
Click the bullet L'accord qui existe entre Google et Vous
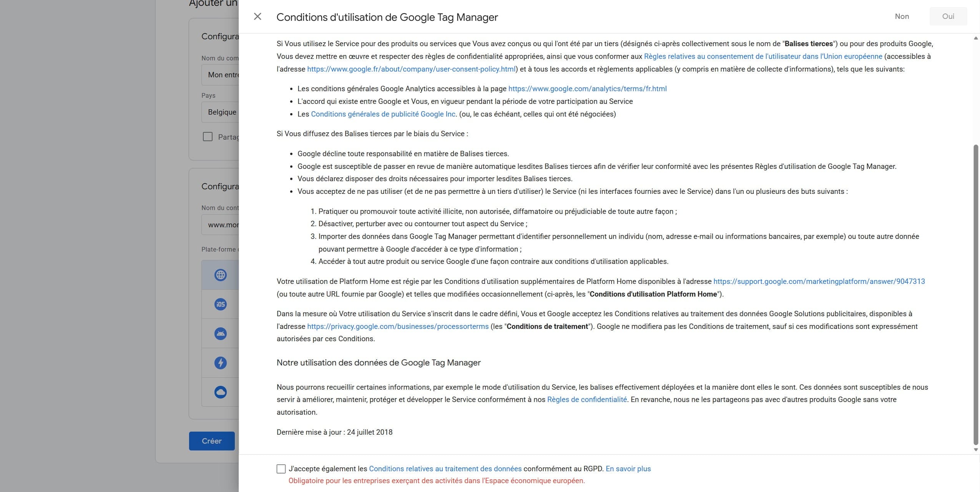click(465, 102)
